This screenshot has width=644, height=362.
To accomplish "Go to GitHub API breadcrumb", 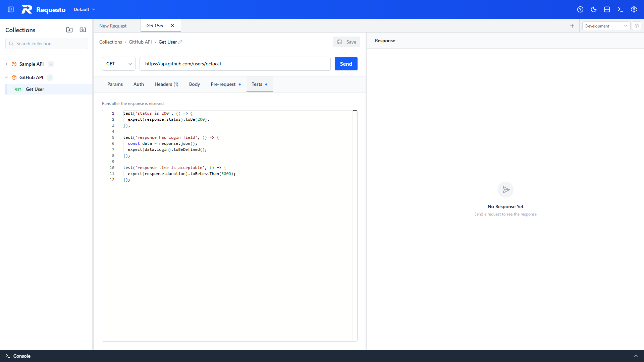I will [x=140, y=42].
